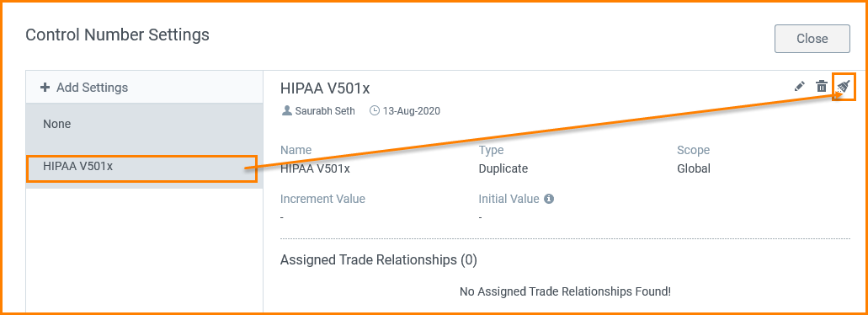Click the Increment Value label
868x315 pixels.
click(x=322, y=199)
